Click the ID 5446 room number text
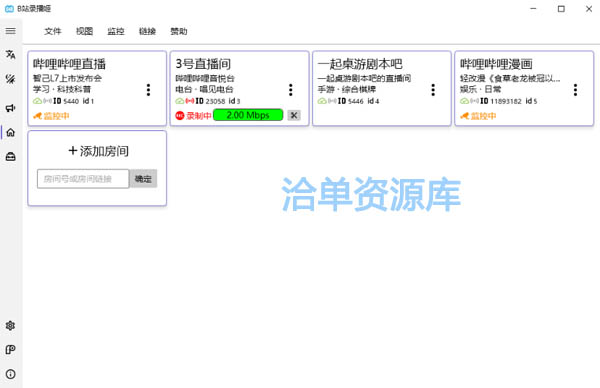 tap(351, 101)
